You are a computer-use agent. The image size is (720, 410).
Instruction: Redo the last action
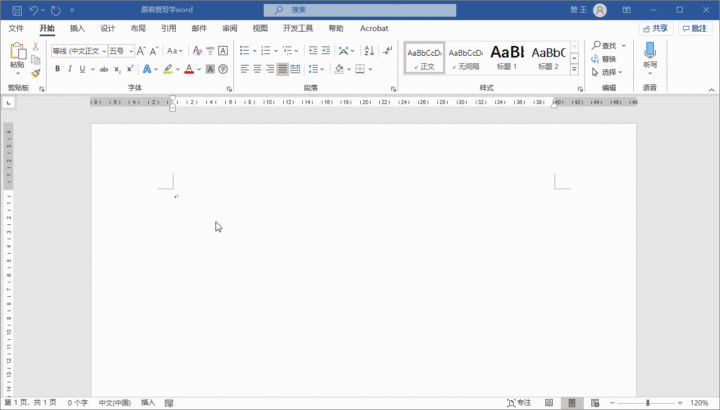coord(56,10)
